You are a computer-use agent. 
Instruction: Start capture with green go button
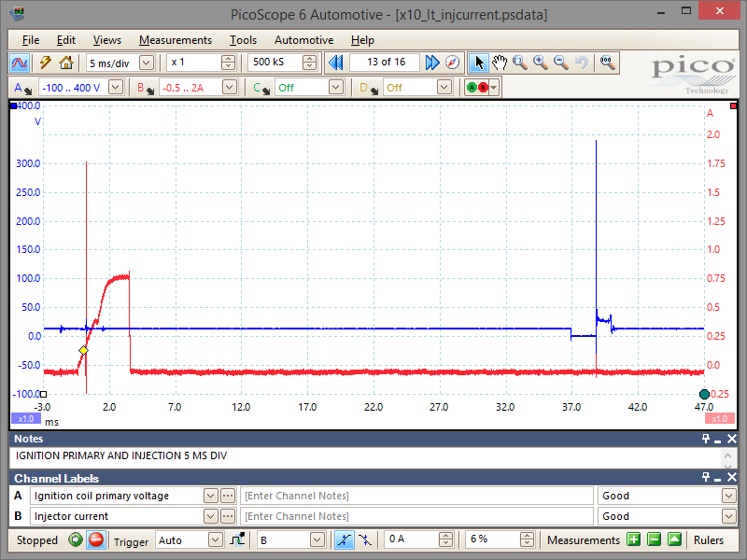click(76, 539)
